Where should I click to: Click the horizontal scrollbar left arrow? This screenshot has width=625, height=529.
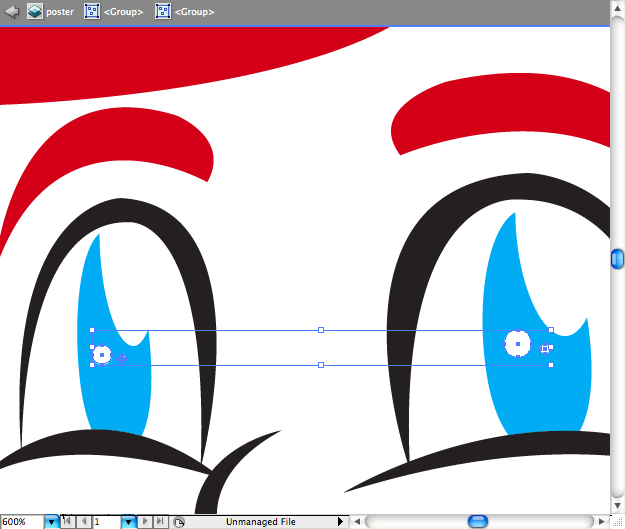[x=357, y=521]
